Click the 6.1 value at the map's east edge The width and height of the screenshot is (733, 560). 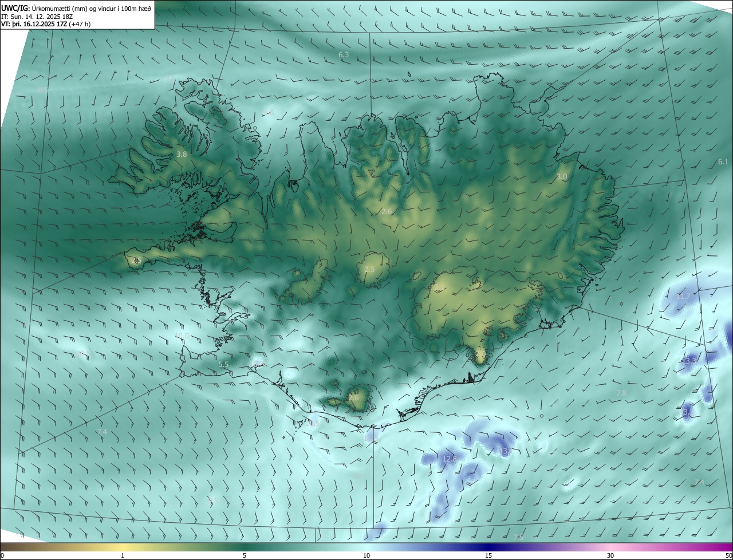[723, 162]
